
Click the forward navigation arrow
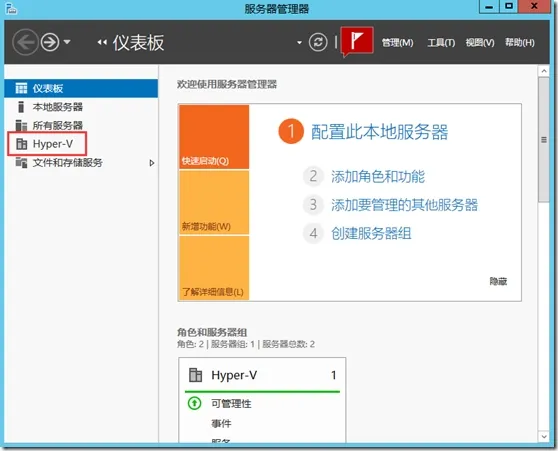click(x=50, y=42)
